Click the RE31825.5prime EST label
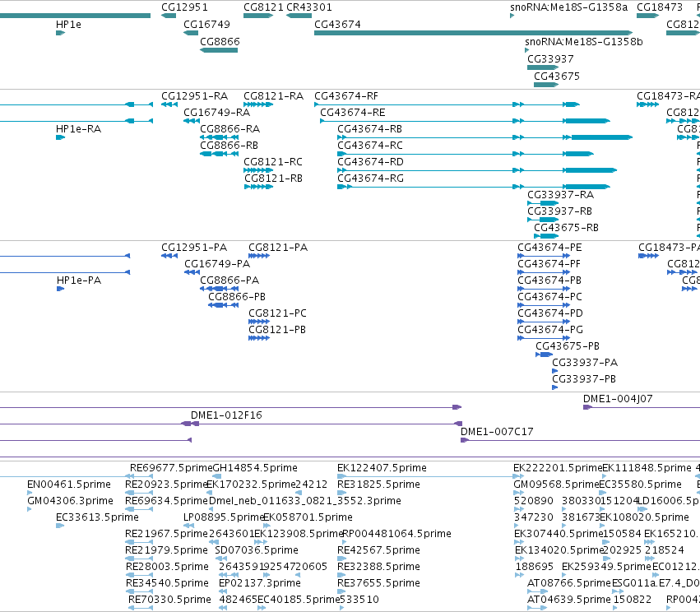700x612 pixels. (x=378, y=484)
